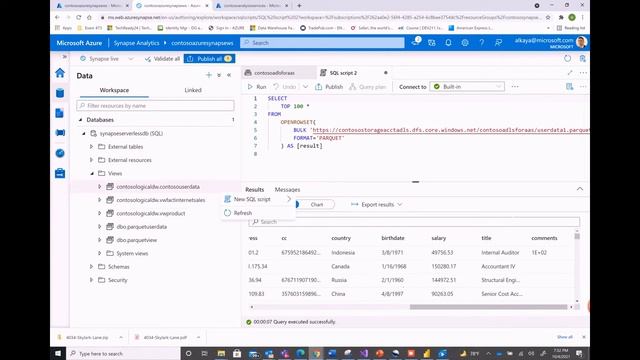This screenshot has width=640, height=360.
Task: Click the results Search field
Action: [x=414, y=222]
